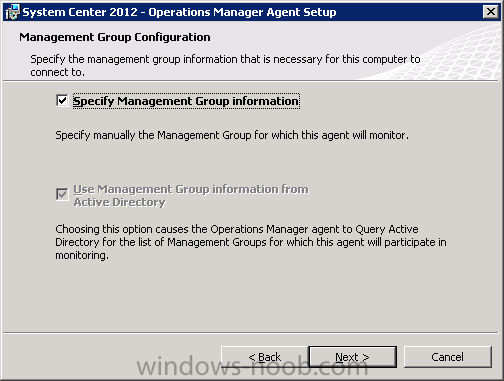
Task: Click the grayed Active Directory label line
Action: click(x=119, y=202)
